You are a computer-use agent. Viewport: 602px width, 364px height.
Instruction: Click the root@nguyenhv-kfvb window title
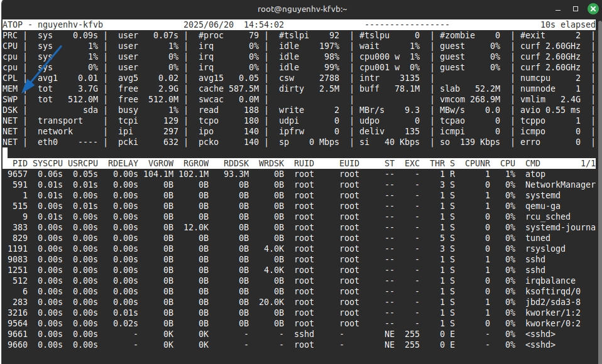pyautogui.click(x=302, y=9)
